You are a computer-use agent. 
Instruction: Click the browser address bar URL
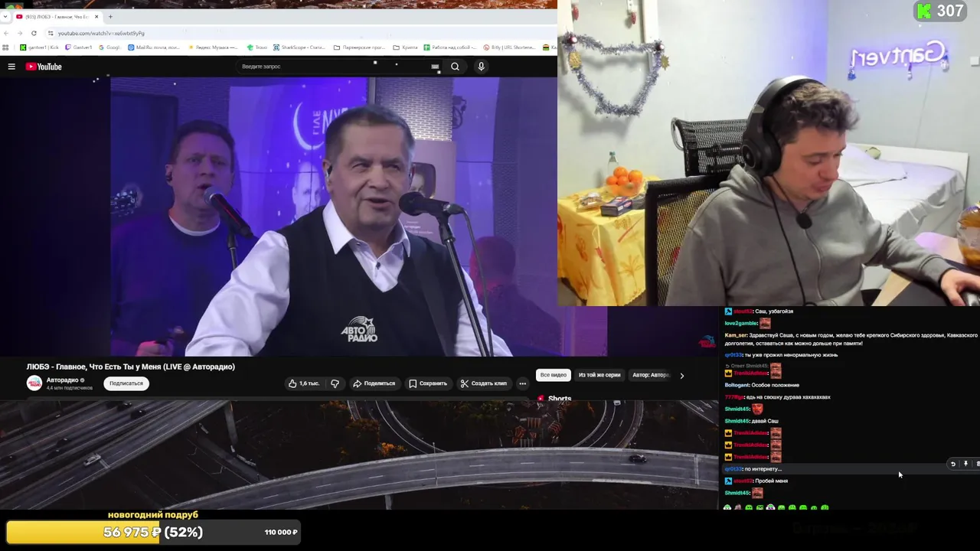click(x=101, y=33)
